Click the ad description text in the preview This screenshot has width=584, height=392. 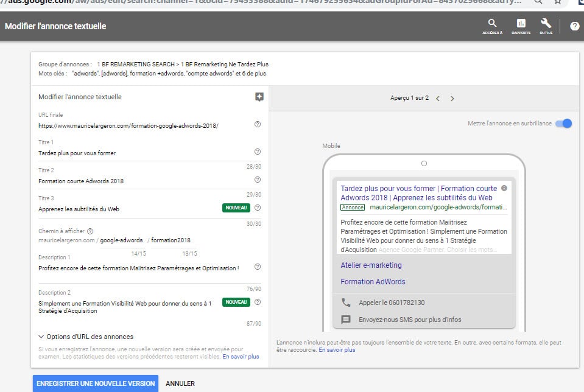(424, 236)
